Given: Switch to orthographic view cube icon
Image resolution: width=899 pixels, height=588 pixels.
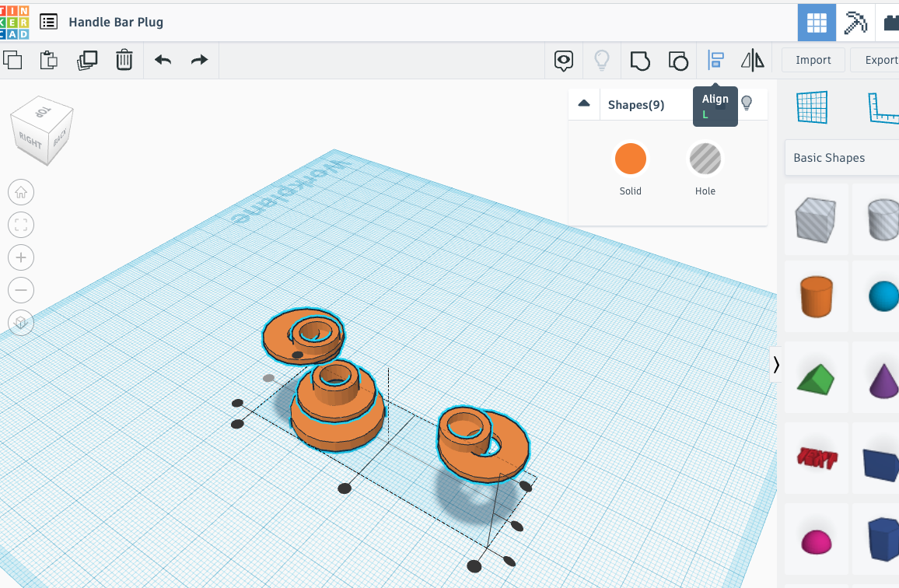Looking at the screenshot, I should 21,323.
